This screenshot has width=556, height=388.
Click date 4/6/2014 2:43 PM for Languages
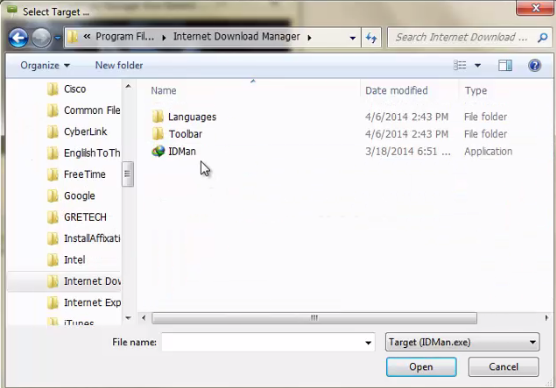[407, 117]
